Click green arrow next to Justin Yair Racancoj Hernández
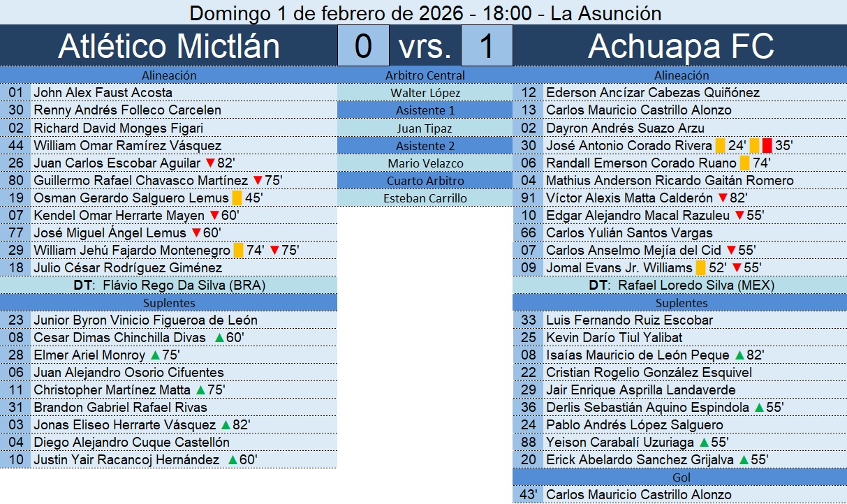Image resolution: width=847 pixels, height=504 pixels. (x=233, y=459)
